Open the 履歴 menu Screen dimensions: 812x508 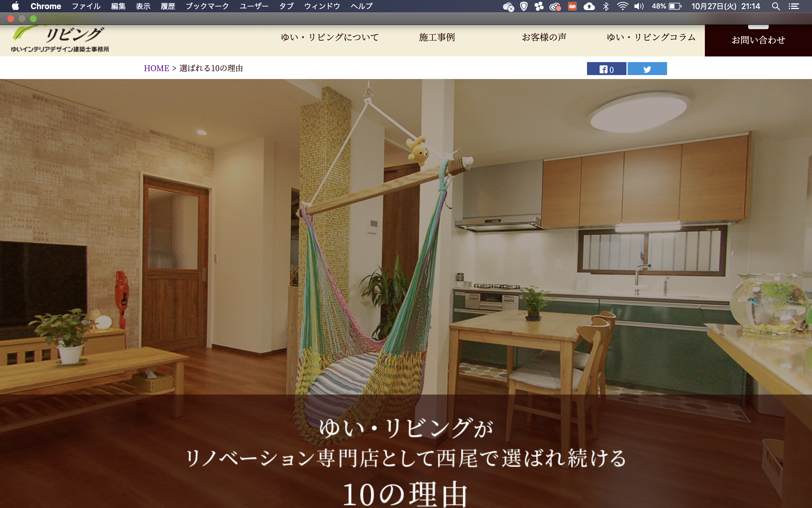[x=168, y=6]
